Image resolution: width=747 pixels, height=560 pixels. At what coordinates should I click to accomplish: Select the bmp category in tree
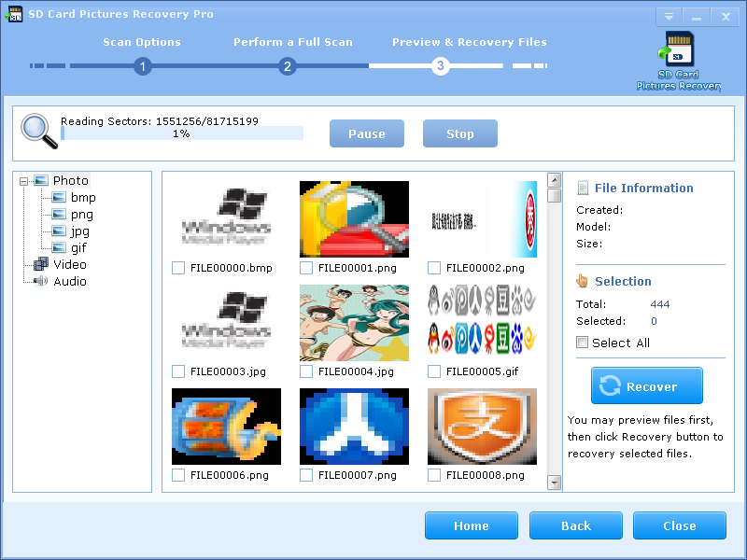[x=83, y=197]
